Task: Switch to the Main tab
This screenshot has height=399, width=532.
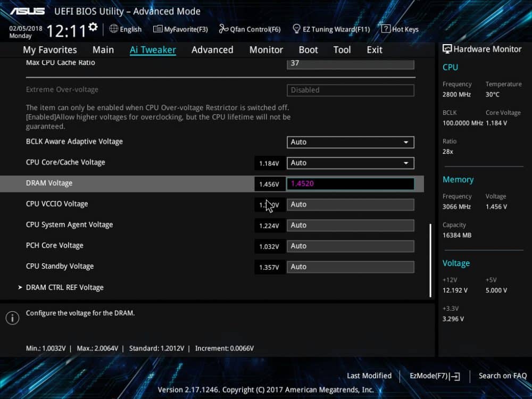Action: pyautogui.click(x=103, y=50)
